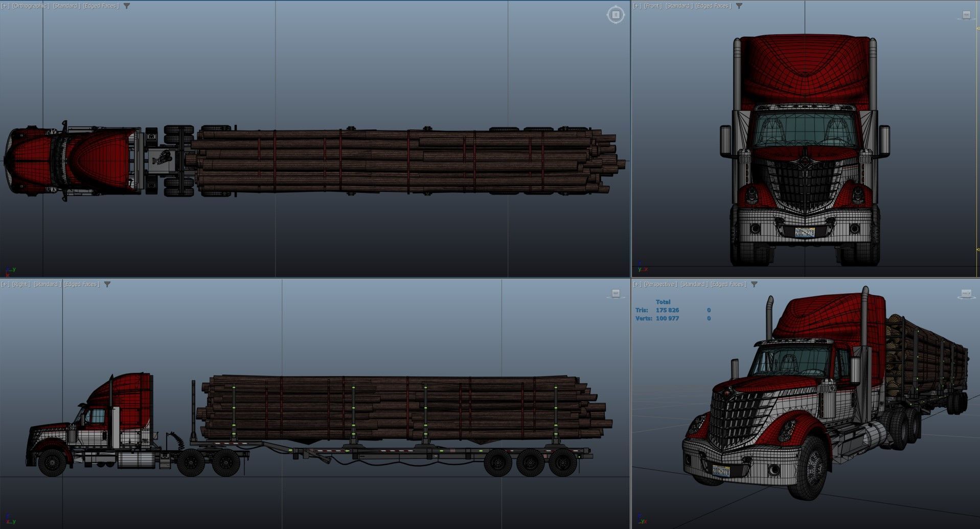
Task: Click the Tris: statistics label
Action: coord(642,310)
